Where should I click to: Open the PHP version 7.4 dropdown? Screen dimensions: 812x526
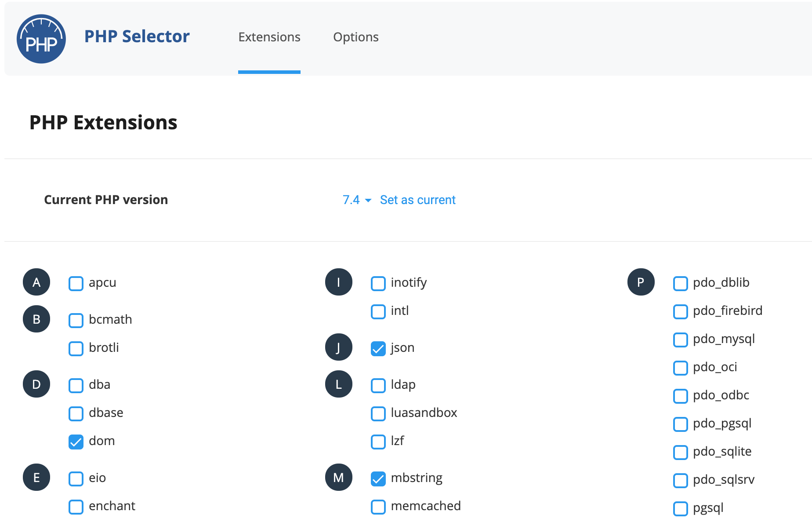pyautogui.click(x=355, y=200)
